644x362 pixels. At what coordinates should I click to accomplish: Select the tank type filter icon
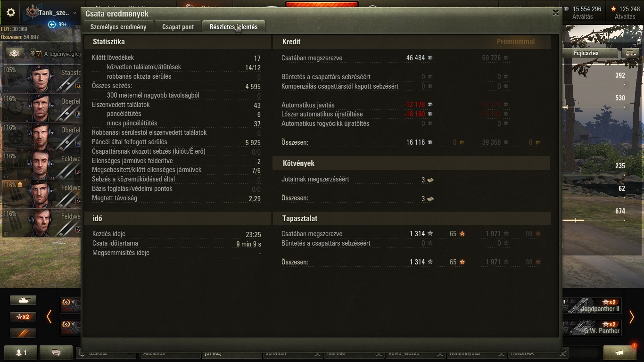23,300
